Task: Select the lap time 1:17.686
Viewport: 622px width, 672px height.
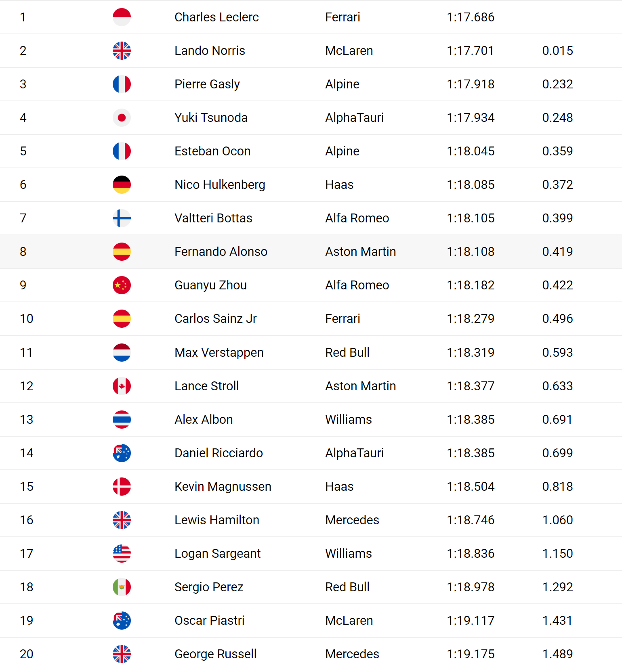Action: (471, 17)
